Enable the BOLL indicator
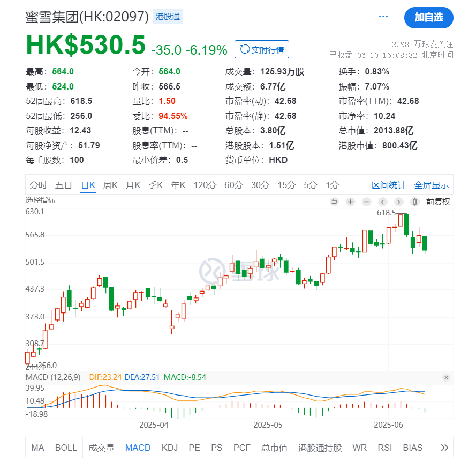This screenshot has height=462, width=476. point(66,448)
